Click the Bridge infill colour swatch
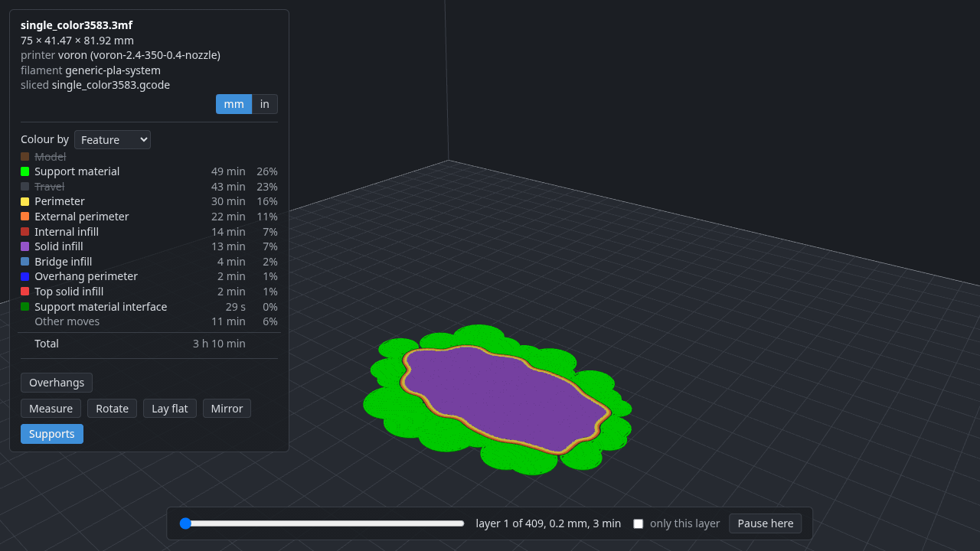 (25, 262)
